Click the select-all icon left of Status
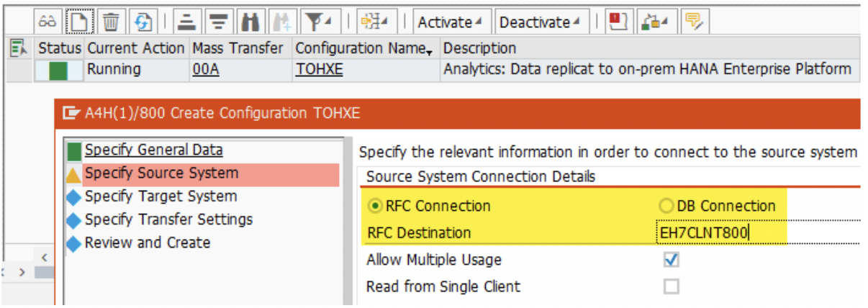868x308 pixels. point(19,48)
